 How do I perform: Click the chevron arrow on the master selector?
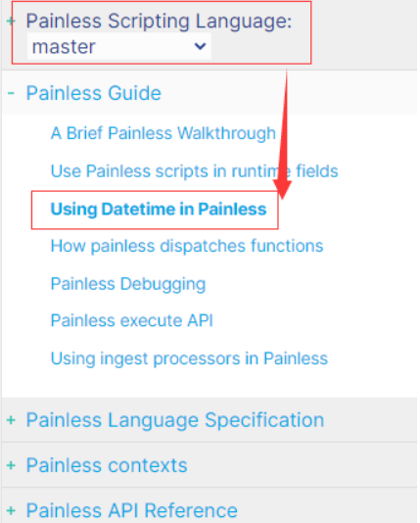coord(200,46)
